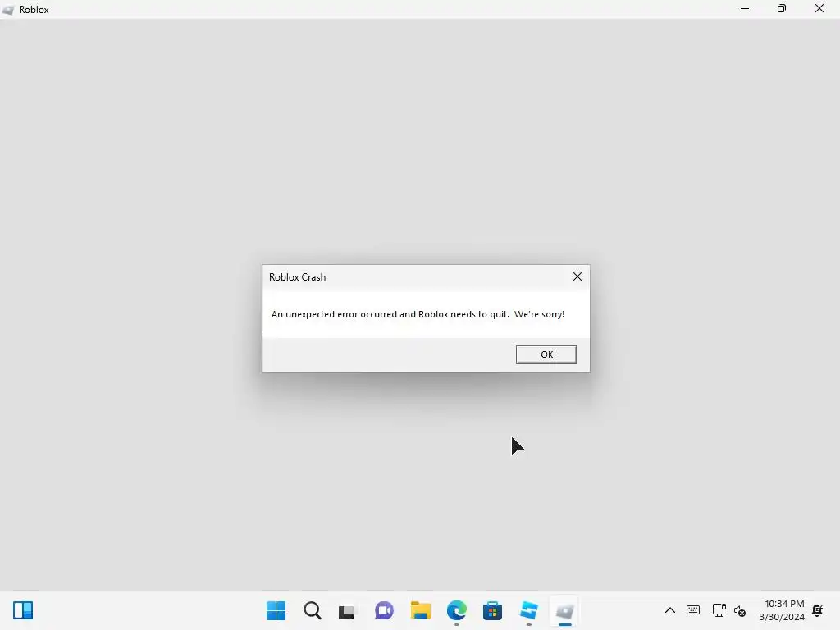Open the notification bell icon
Image resolution: width=840 pixels, height=630 pixels.
click(x=818, y=610)
